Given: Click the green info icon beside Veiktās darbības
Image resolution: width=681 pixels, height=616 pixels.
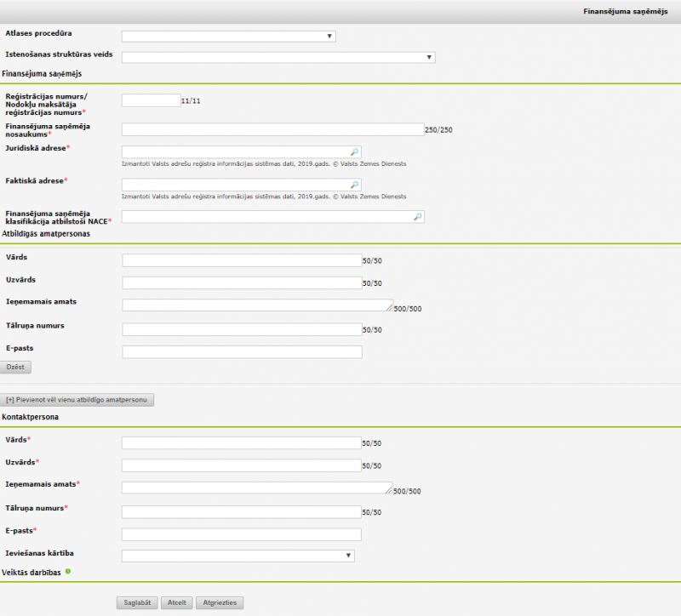Looking at the screenshot, I should pos(68,571).
